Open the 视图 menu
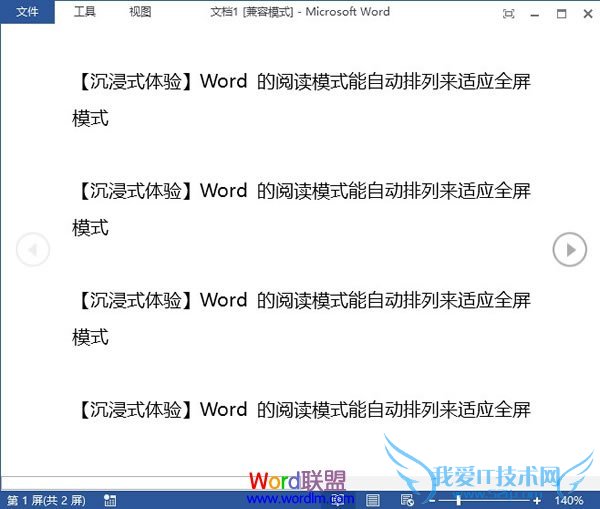Viewport: 600px width, 509px height. [x=140, y=12]
